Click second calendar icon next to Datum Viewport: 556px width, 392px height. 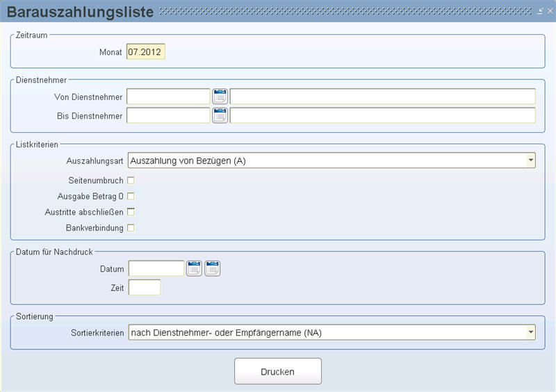[x=213, y=268]
